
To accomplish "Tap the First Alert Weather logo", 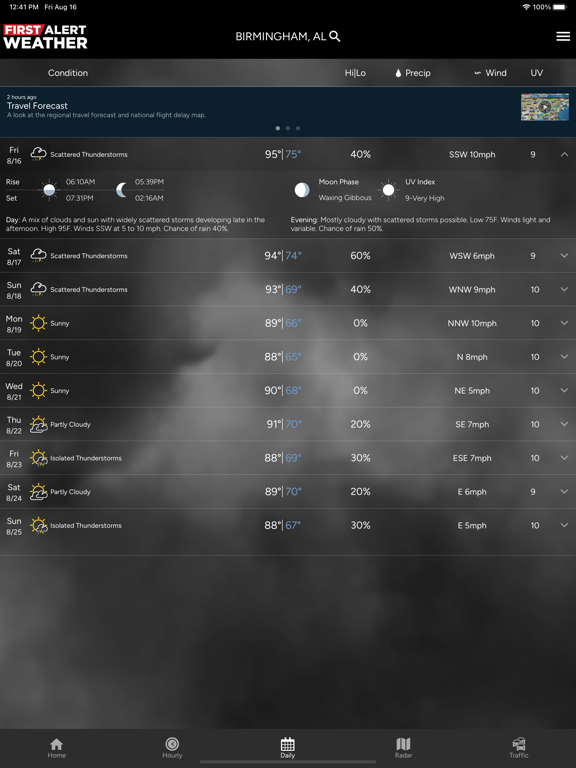I will pos(45,37).
